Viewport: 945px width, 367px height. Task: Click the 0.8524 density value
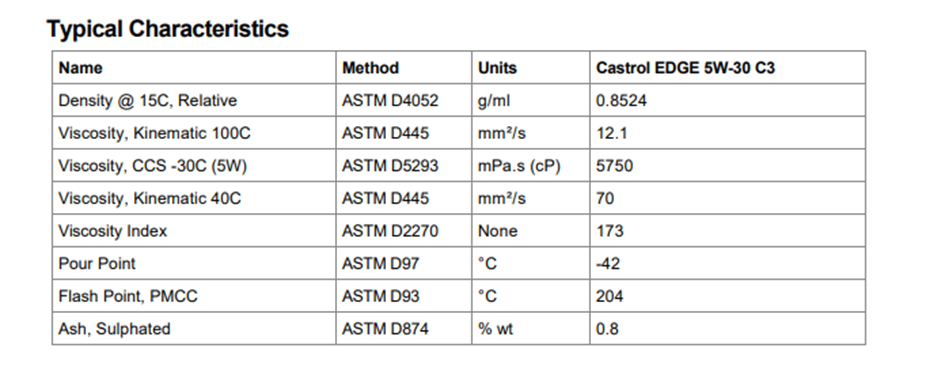(621, 101)
